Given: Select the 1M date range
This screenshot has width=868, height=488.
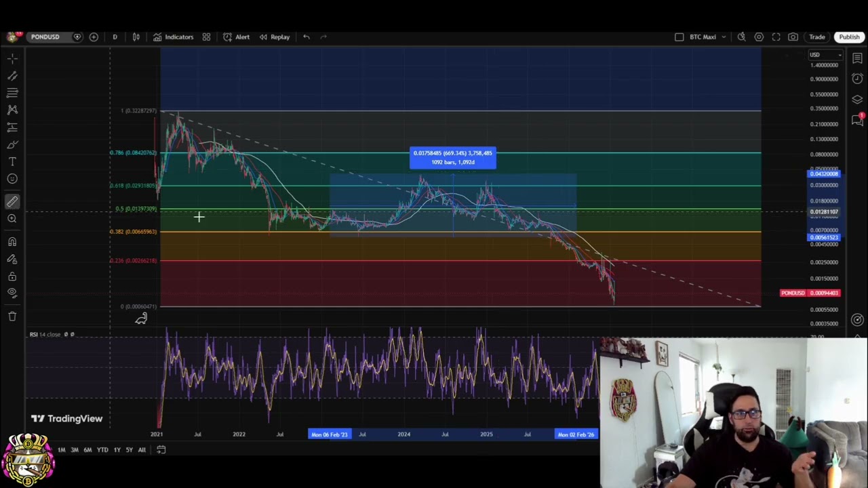Looking at the screenshot, I should pyautogui.click(x=61, y=450).
